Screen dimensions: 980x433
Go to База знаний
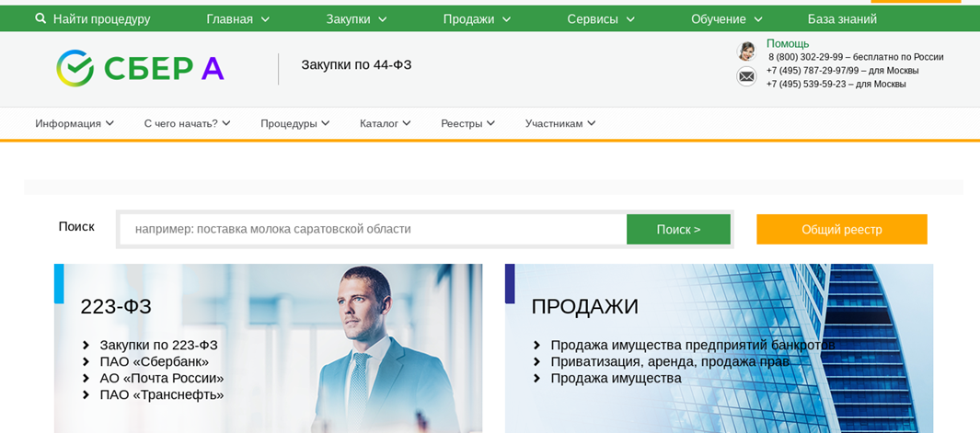coord(842,19)
